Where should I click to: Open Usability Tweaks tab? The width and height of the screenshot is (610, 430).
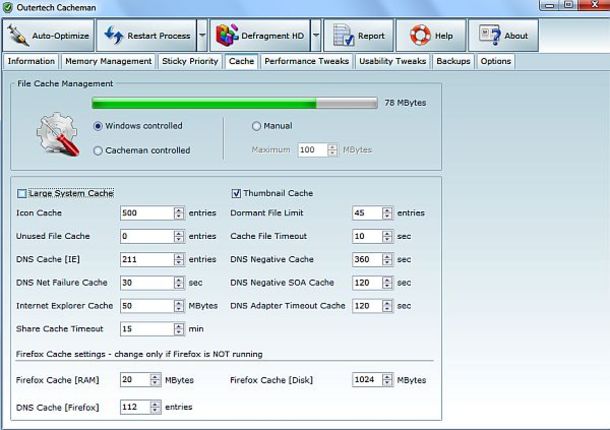click(x=393, y=61)
